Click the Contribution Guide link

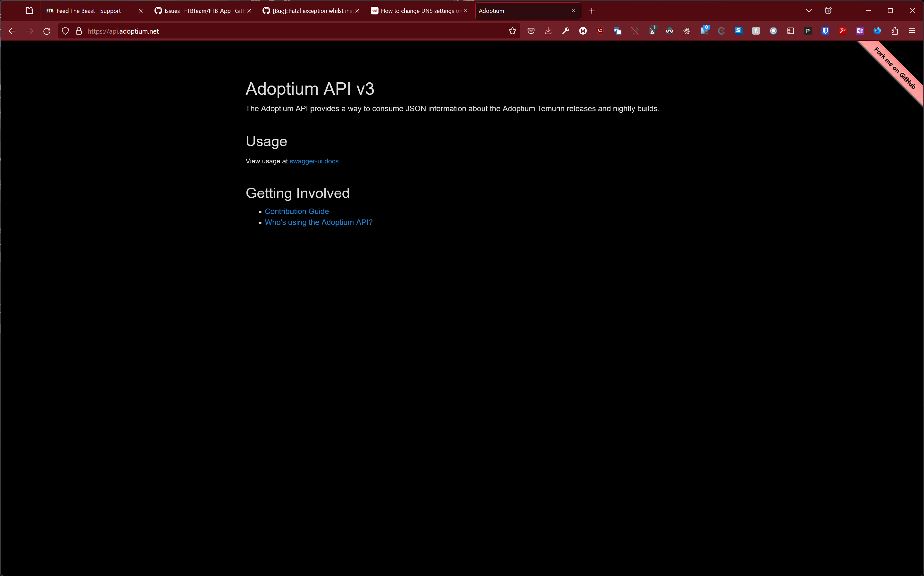pyautogui.click(x=297, y=211)
